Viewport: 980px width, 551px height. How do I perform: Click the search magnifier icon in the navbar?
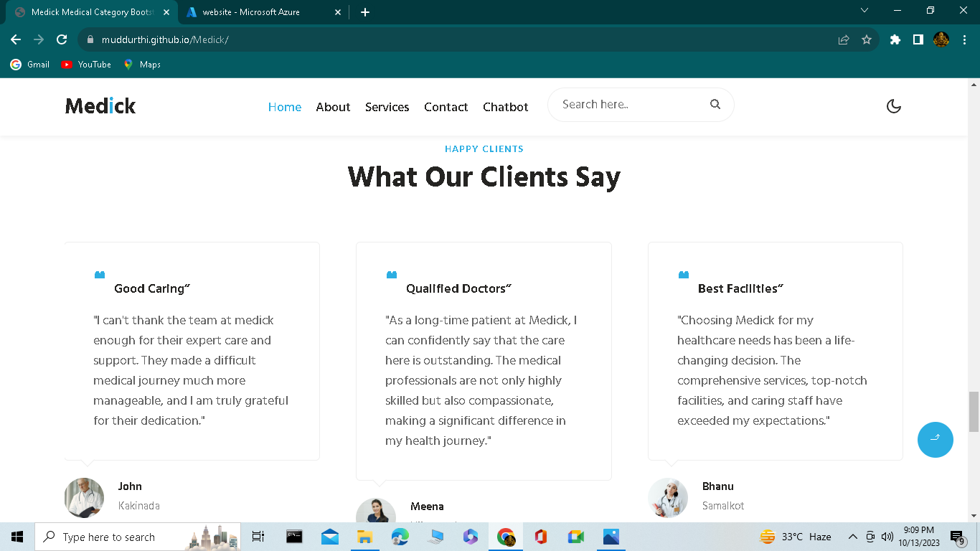[x=715, y=104]
